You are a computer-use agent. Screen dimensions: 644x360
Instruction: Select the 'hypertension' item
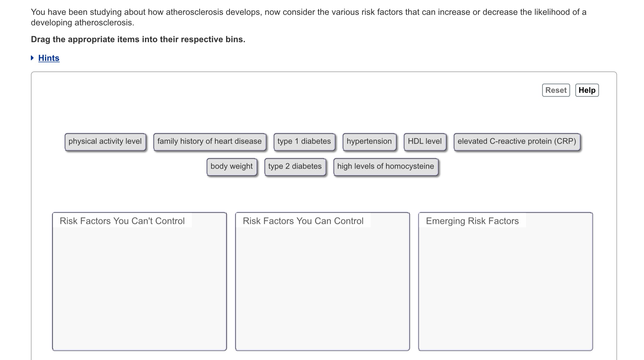(x=369, y=142)
